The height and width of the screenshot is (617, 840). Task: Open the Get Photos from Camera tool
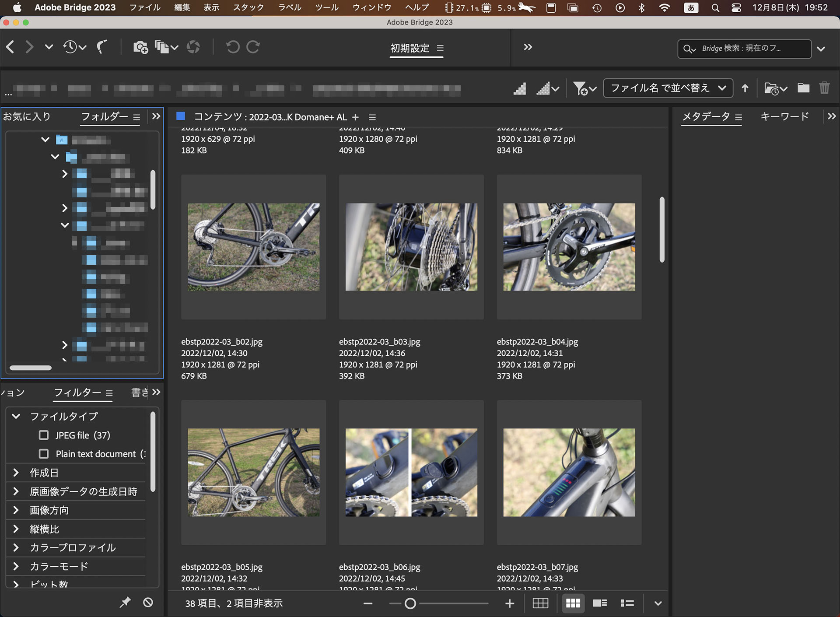[140, 47]
